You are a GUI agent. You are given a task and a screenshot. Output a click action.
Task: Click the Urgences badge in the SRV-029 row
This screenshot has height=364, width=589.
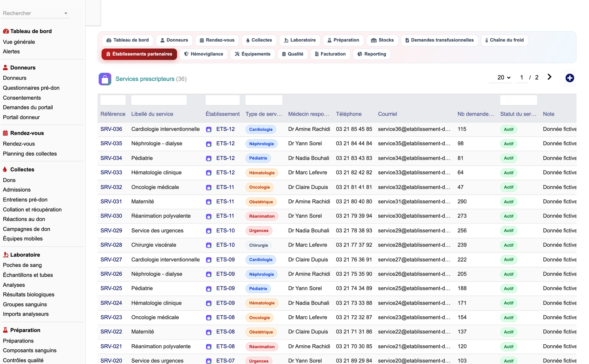tap(259, 231)
